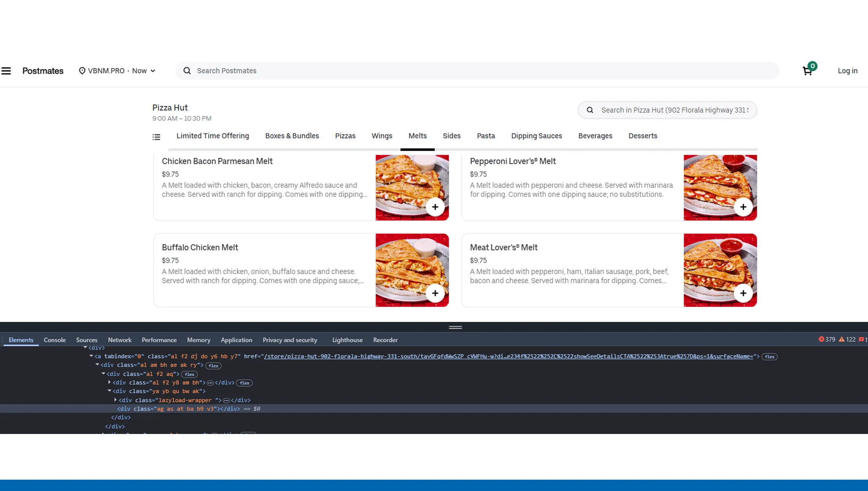Viewport: 868px width, 491px height.
Task: Open the shopping cart
Action: (807, 71)
